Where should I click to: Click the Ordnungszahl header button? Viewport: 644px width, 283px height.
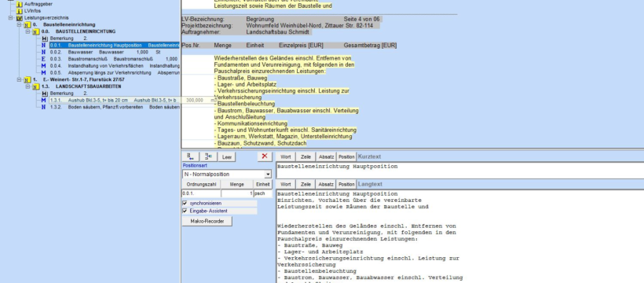click(x=201, y=185)
